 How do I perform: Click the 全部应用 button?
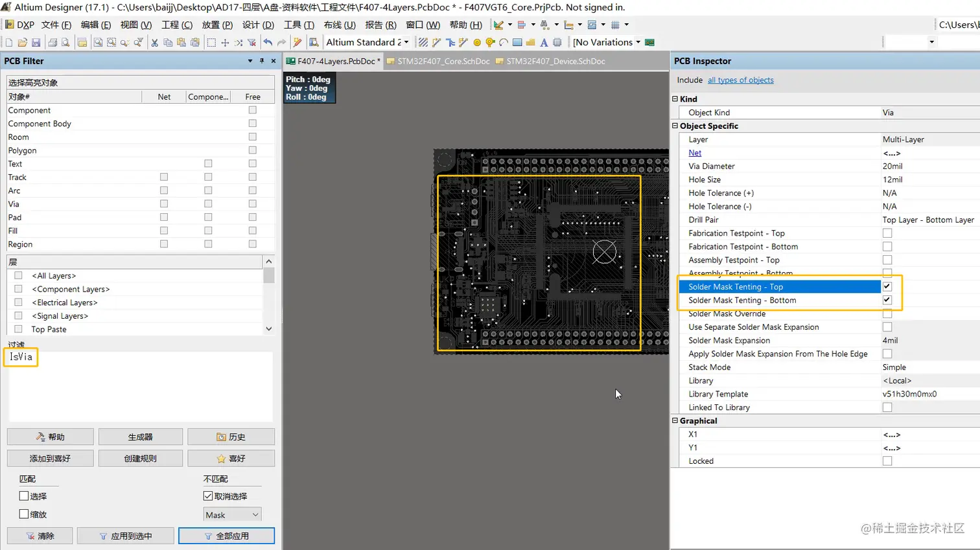tap(226, 536)
